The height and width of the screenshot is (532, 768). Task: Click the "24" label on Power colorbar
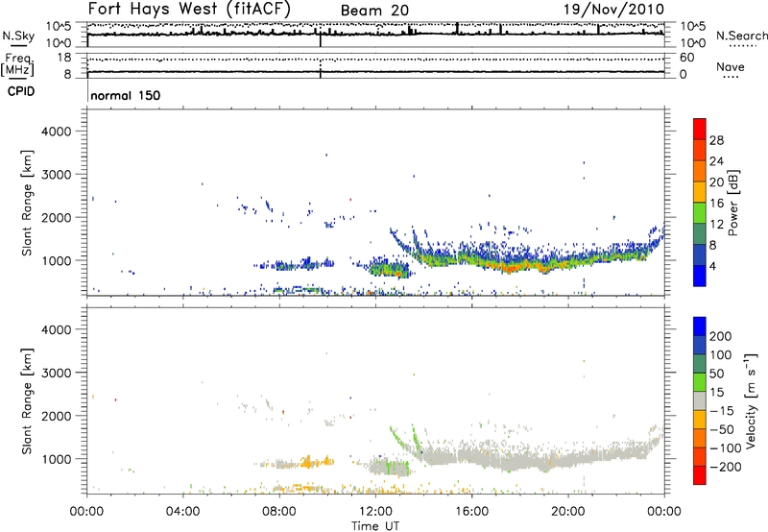pyautogui.click(x=716, y=161)
